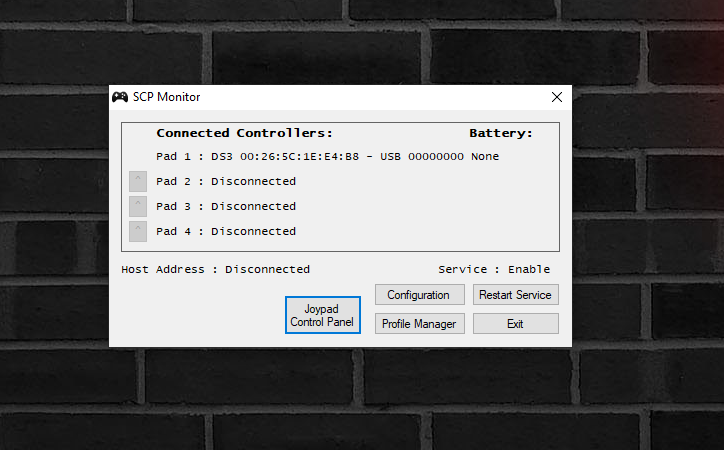Viewport: 724px width, 450px height.
Task: Click the Exit button
Action: tap(515, 324)
